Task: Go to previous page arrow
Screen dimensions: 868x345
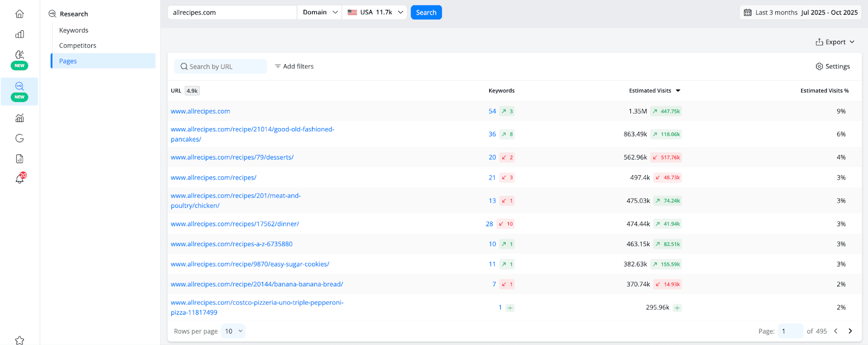Action: (x=836, y=331)
